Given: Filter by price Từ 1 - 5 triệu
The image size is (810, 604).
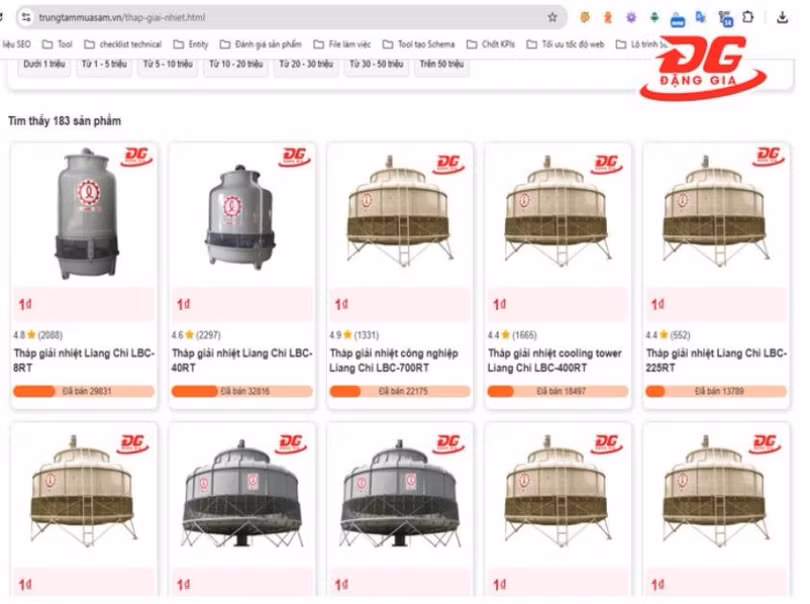Looking at the screenshot, I should [104, 65].
